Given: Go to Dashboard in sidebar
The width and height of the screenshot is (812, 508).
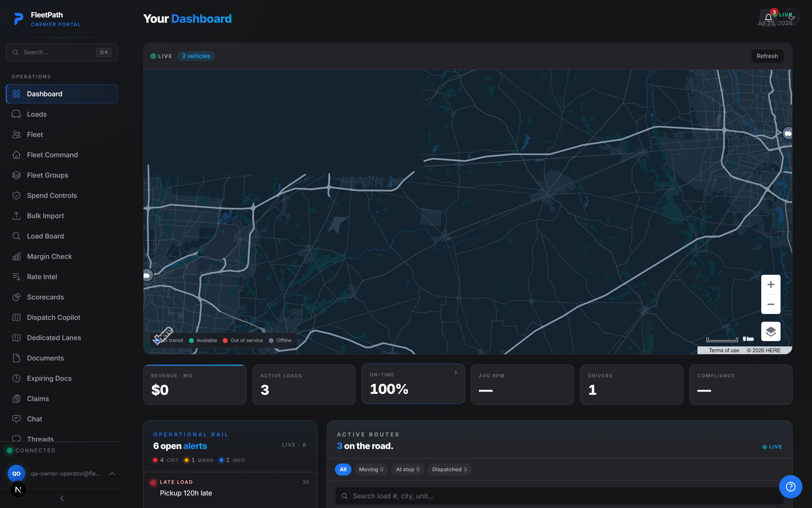Looking at the screenshot, I should [x=62, y=94].
